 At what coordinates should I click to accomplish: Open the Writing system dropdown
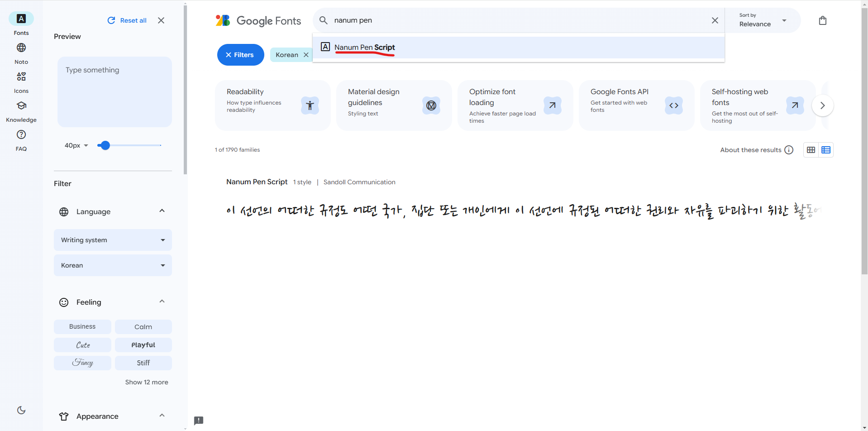click(x=113, y=240)
